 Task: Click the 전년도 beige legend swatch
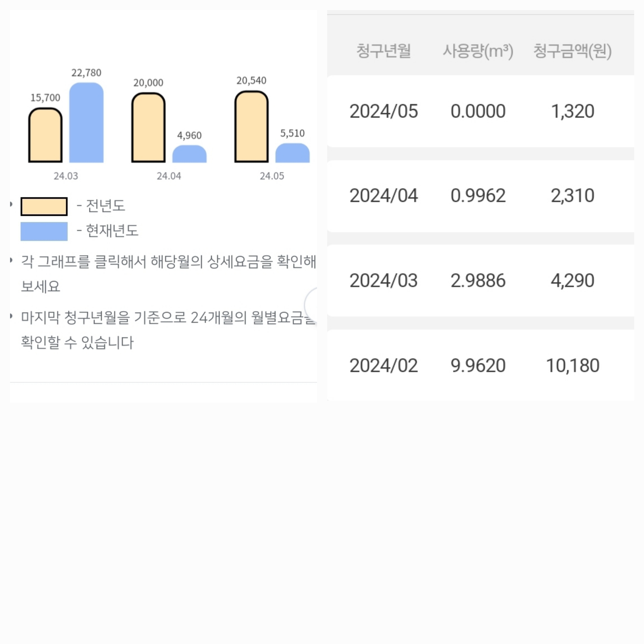pyautogui.click(x=44, y=206)
